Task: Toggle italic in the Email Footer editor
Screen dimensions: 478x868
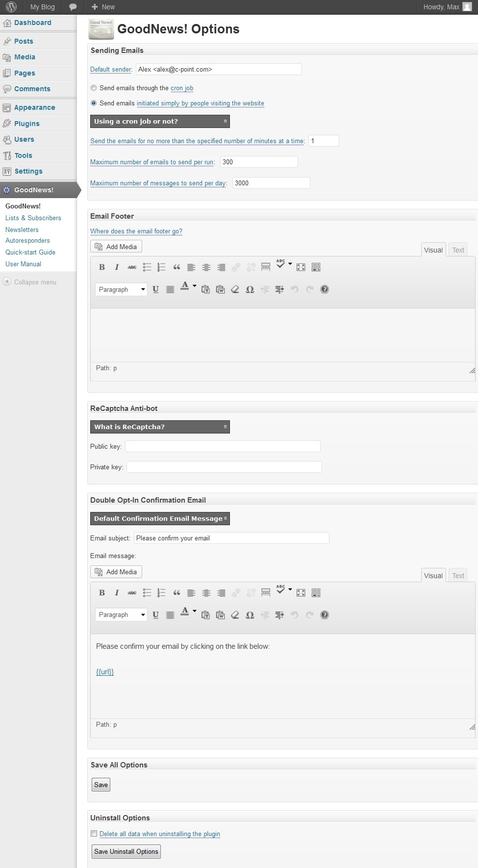Action: [x=117, y=267]
